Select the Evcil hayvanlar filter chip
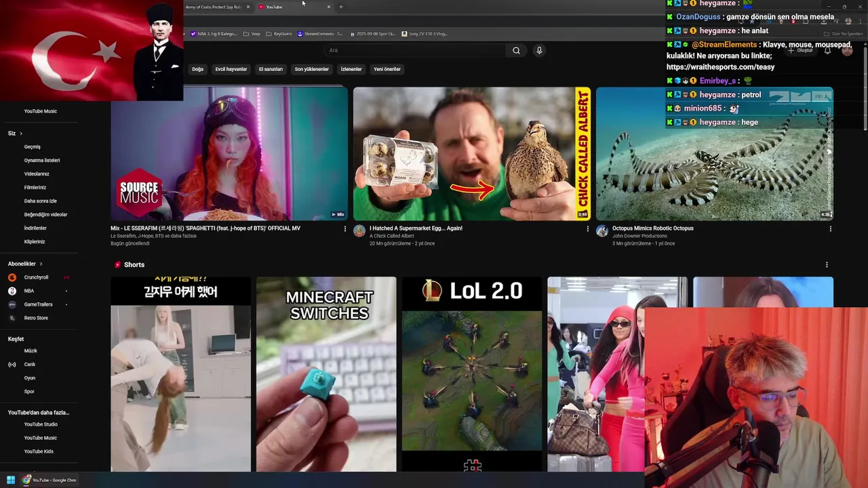This screenshot has height=488, width=868. click(x=231, y=69)
